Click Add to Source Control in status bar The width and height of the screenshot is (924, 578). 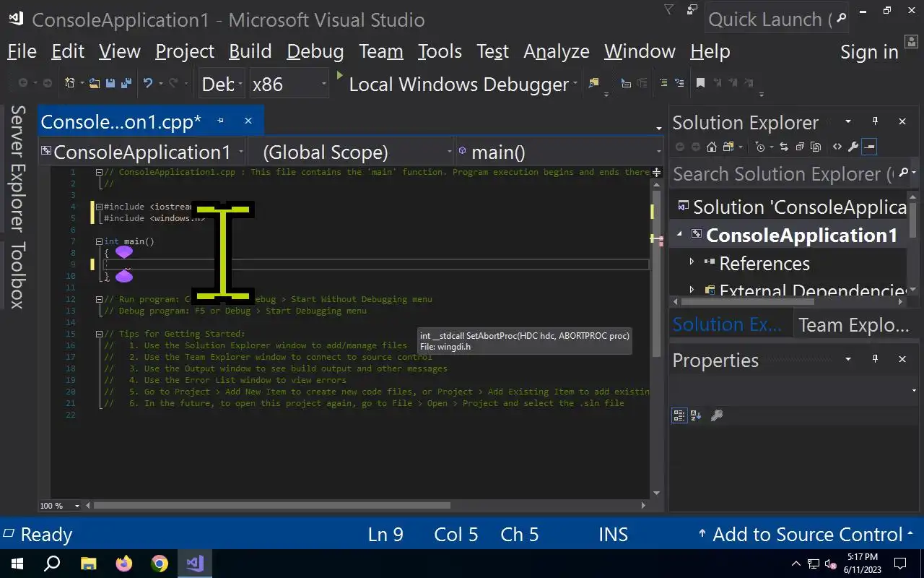pos(806,535)
